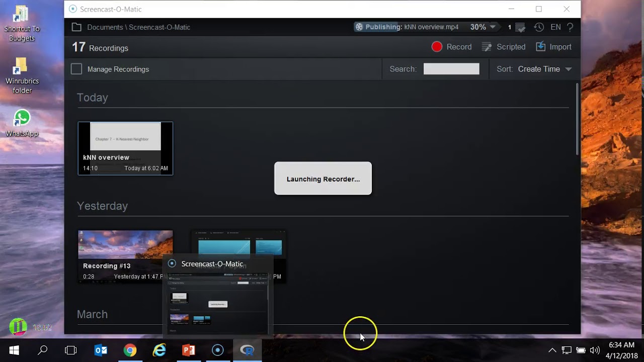The height and width of the screenshot is (362, 644).
Task: Click the "Yesterday" section heading
Action: [x=102, y=206]
